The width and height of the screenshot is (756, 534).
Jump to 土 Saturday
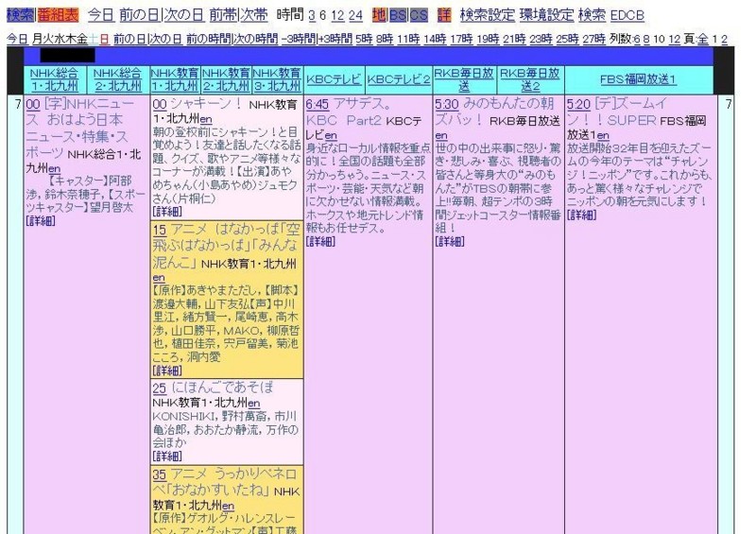point(93,39)
